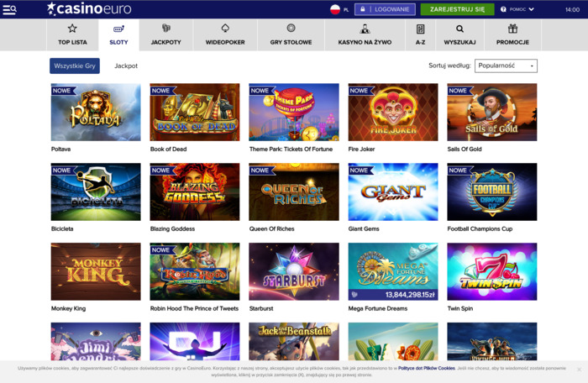Open the Gry Stołowe tab
Screen dimensions: 588x383
291,34
